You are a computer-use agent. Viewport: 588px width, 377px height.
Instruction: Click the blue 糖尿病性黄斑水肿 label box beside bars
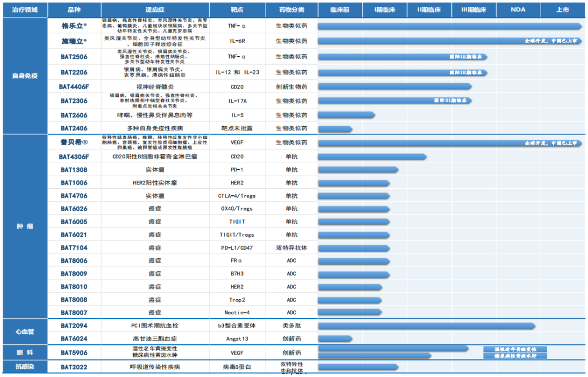point(515,356)
